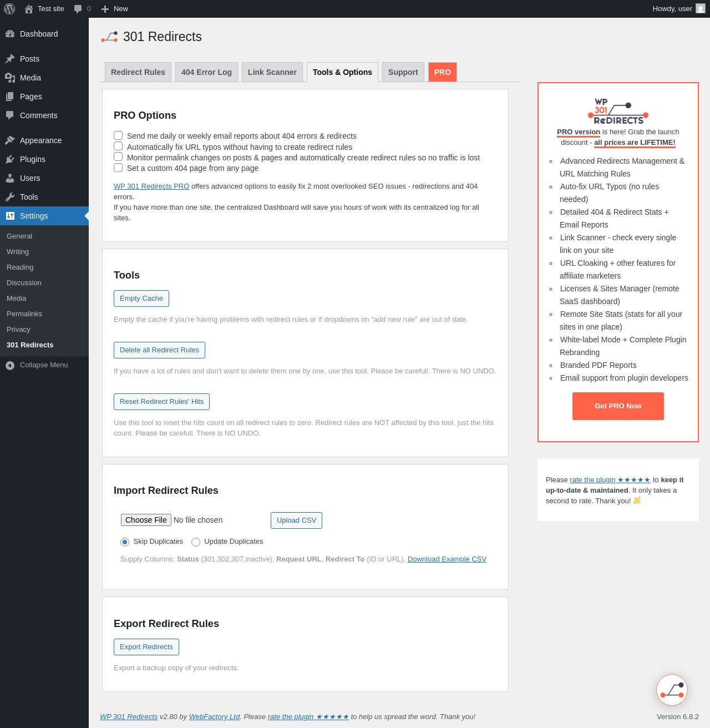Viewport: 710px width, 728px height.
Task: Open comments bubble in admin bar
Action: (78, 9)
